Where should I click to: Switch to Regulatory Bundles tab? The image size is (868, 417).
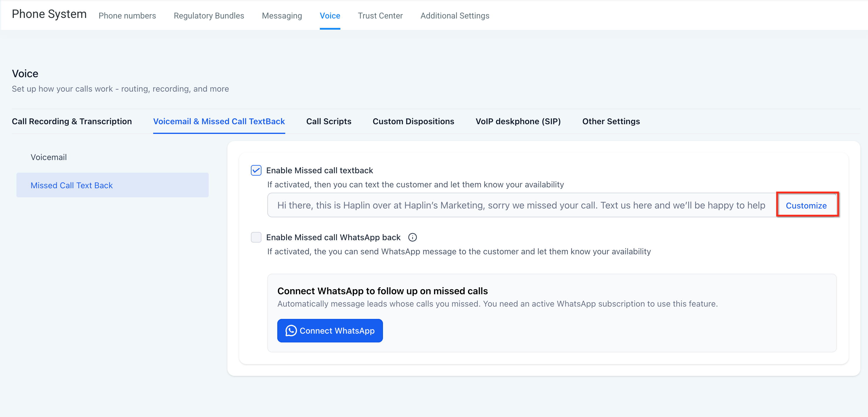(209, 16)
